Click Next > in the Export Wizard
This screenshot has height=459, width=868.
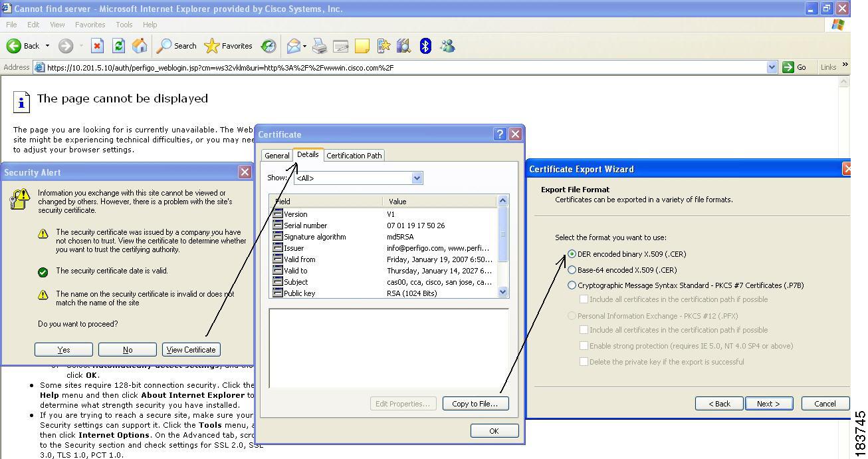pyautogui.click(x=768, y=404)
